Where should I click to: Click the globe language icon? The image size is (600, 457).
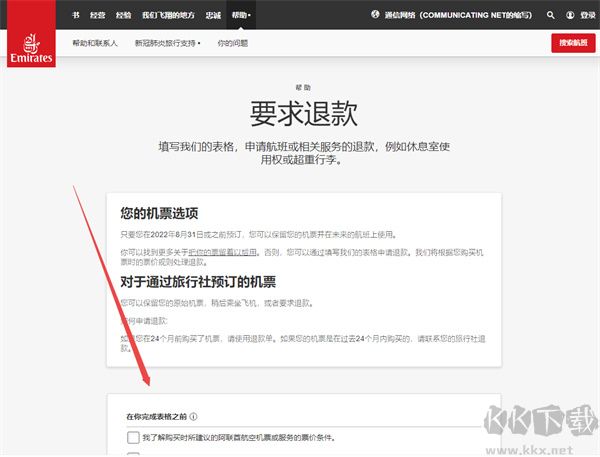click(x=375, y=15)
